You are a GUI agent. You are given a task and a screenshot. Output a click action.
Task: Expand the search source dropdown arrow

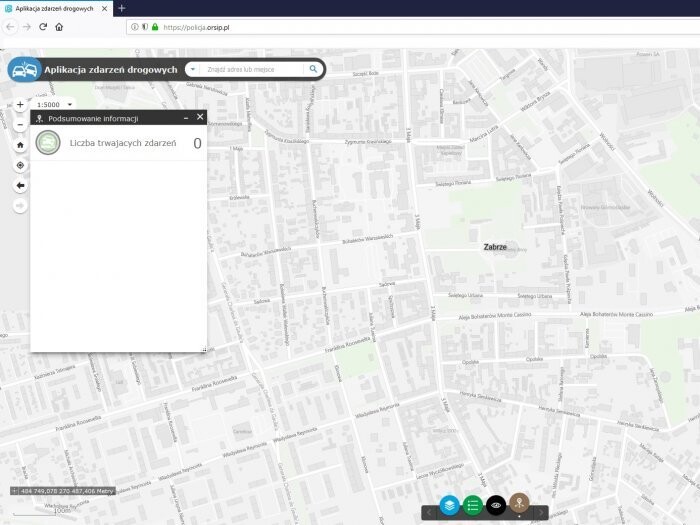pos(192,70)
